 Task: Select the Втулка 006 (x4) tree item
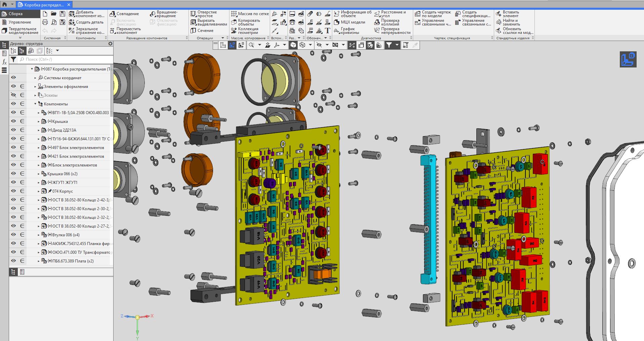click(66, 235)
